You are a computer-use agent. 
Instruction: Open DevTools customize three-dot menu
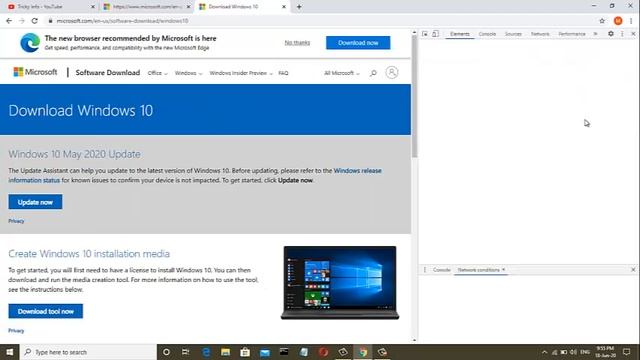click(x=622, y=34)
